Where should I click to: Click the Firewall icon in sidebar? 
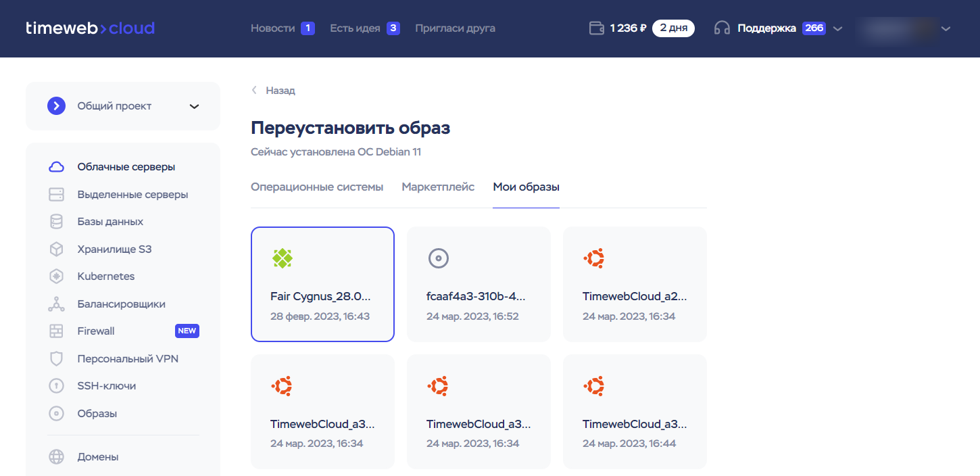point(56,331)
